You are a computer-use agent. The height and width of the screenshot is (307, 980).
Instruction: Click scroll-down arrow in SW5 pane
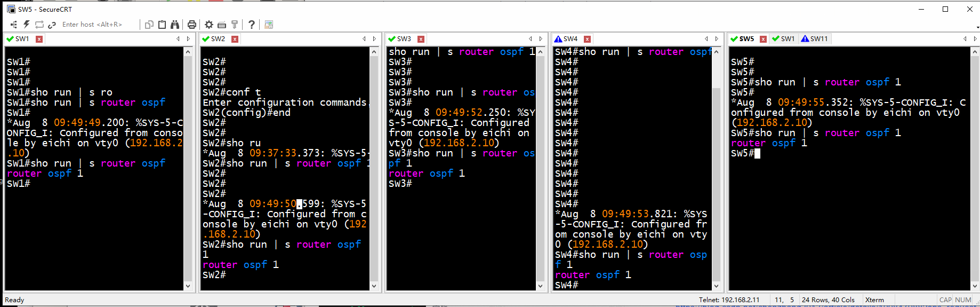[x=975, y=286]
